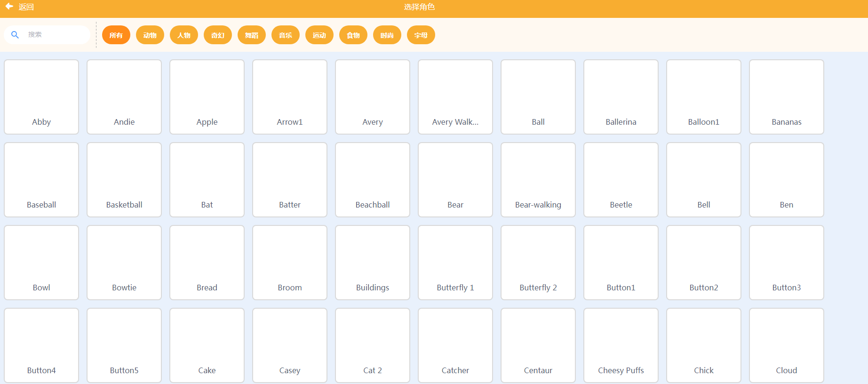Viewport: 868px width, 384px height.
Task: Pick the Apple sprite card
Action: 207,97
